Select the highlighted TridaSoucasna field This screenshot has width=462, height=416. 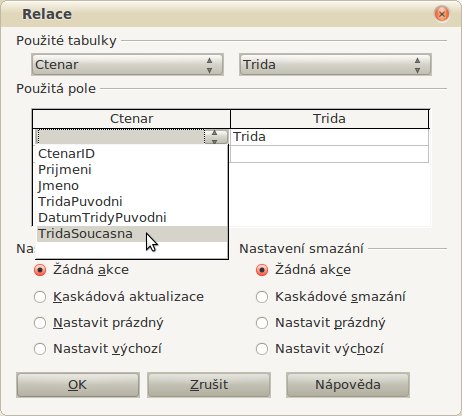coord(132,234)
